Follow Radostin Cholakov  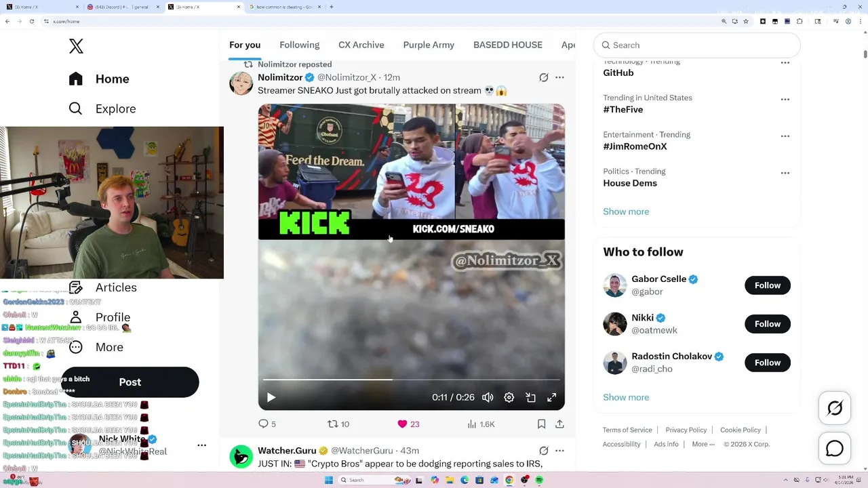[768, 363]
